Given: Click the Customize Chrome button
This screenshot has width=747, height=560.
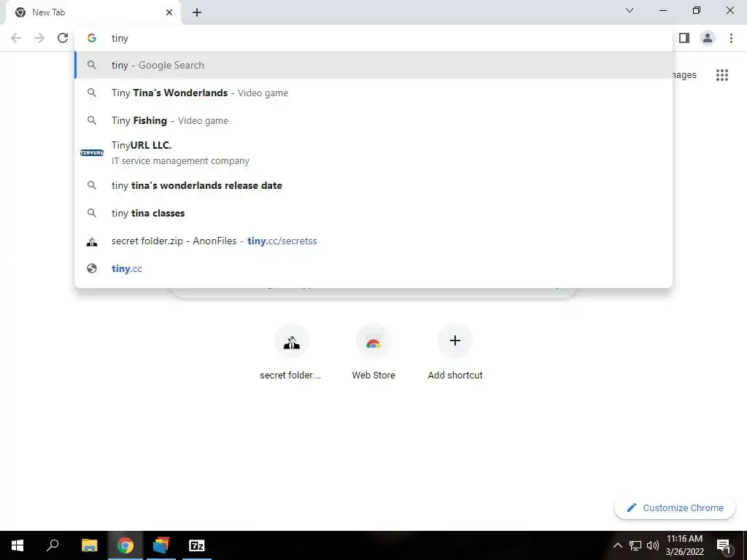Looking at the screenshot, I should (675, 508).
